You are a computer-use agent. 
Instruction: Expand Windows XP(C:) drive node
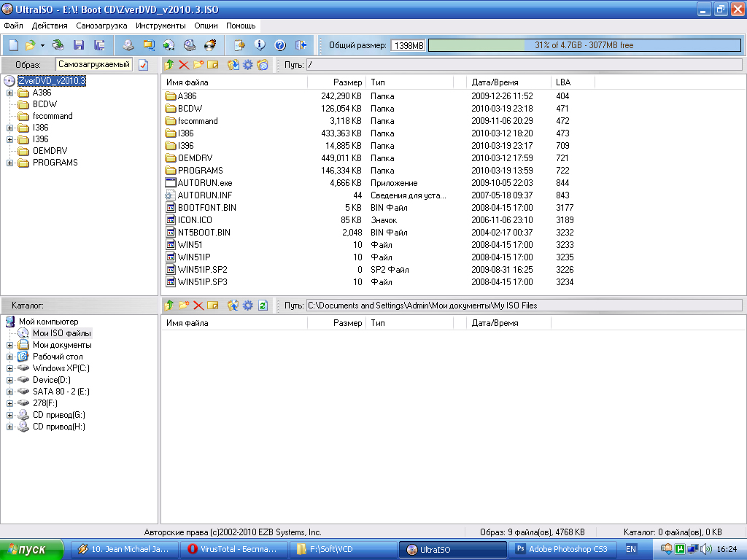tap(9, 368)
